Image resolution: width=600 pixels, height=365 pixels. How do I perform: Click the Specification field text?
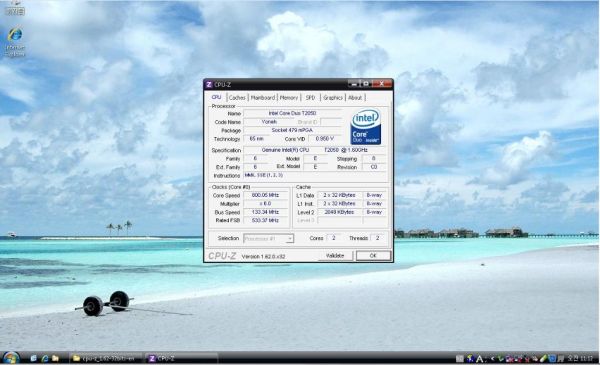pyautogui.click(x=315, y=150)
